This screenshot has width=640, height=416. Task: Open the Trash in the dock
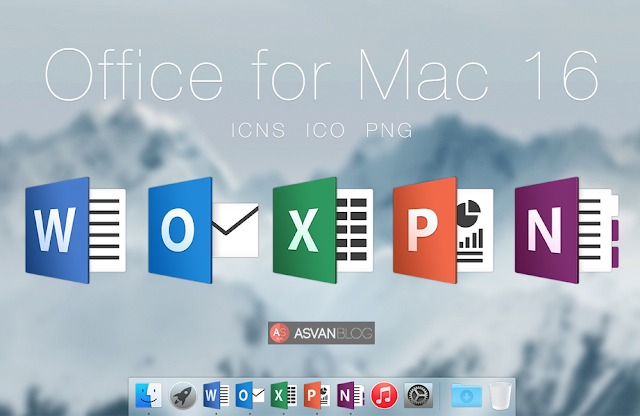tap(500, 395)
